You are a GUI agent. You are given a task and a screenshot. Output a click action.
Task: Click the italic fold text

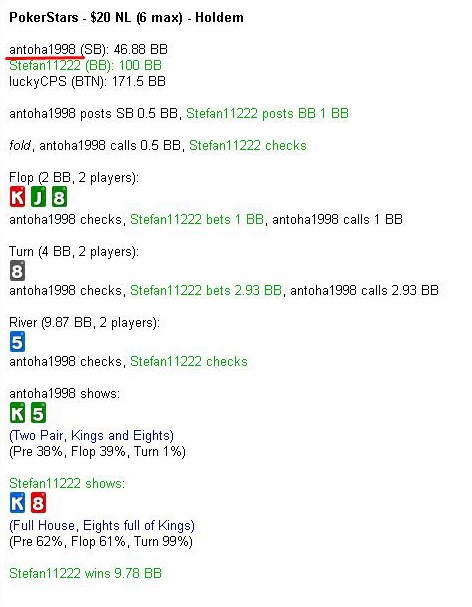20,146
